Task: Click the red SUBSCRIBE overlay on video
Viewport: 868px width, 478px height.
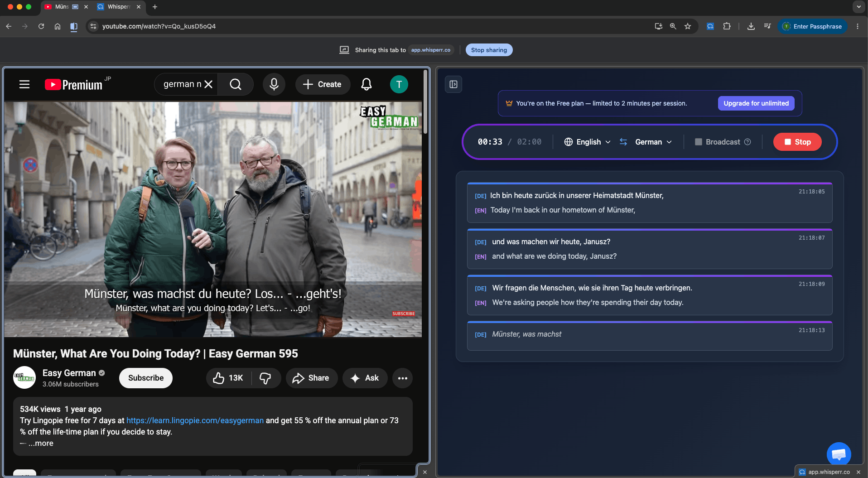Action: coord(404,314)
